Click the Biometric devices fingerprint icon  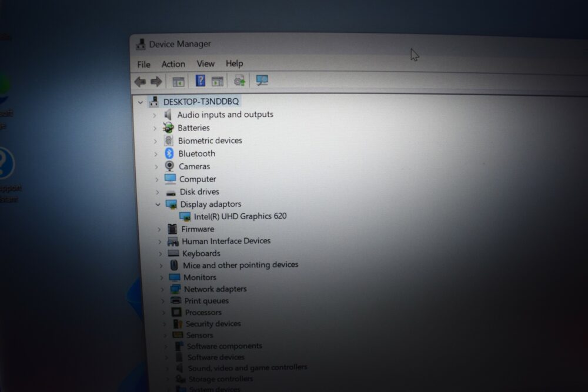[x=169, y=140]
